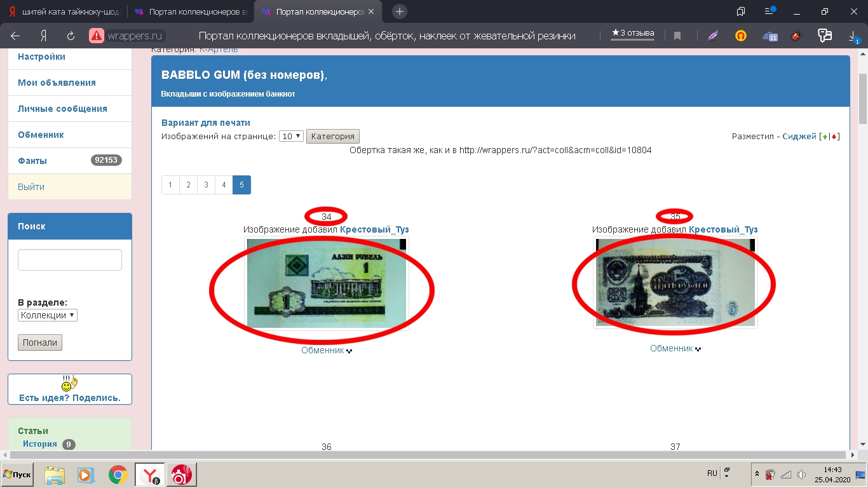Click the Обменник link under image 34

[x=322, y=350]
